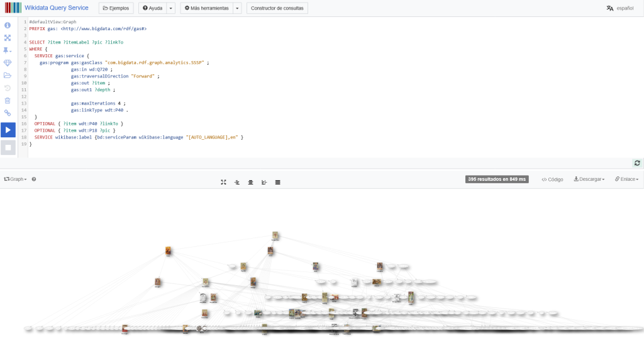Click the stop query square button
Viewport: 644px width, 347px height.
(x=8, y=147)
